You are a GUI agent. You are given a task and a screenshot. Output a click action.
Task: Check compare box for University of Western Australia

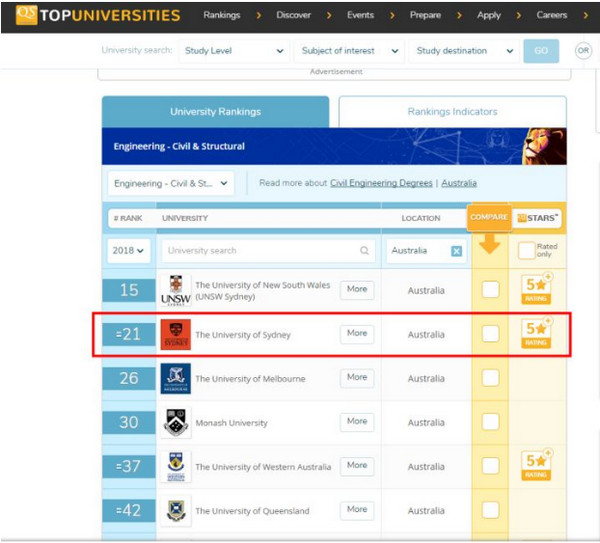[x=491, y=466]
